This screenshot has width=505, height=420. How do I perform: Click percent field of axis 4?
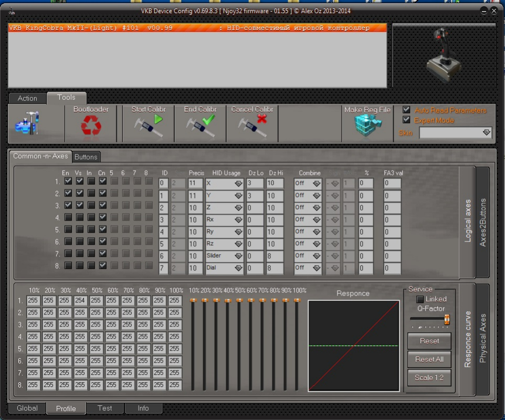365,219
